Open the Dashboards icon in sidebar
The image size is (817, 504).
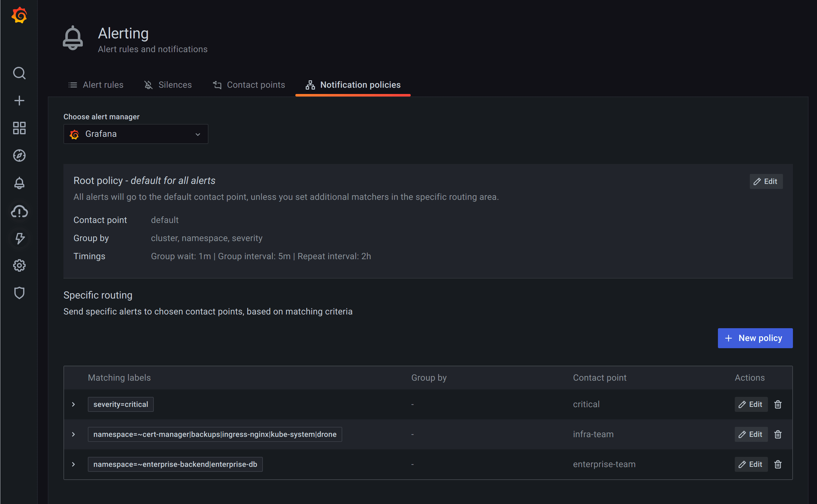tap(19, 128)
